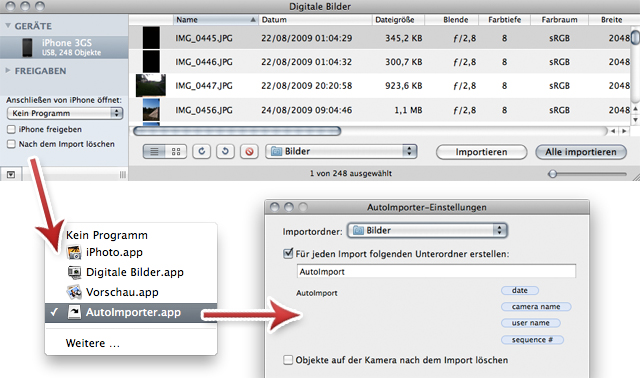640x378 pixels.
Task: Click the Dateigröße column header
Action: click(398, 20)
